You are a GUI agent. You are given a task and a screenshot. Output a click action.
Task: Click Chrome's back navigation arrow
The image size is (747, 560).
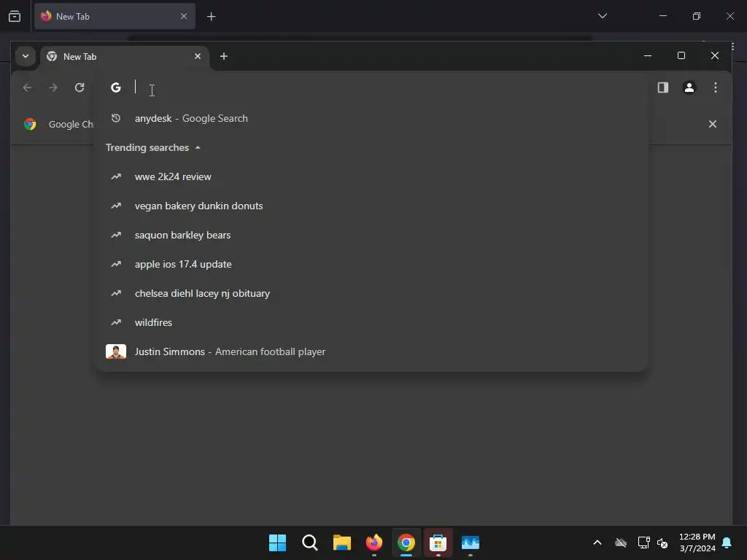[x=27, y=87]
